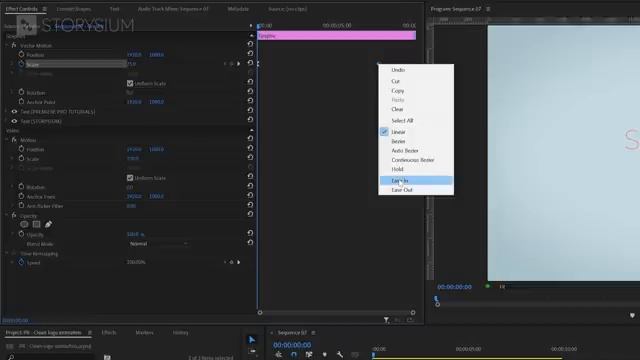
Task: Toggle the Vector Motion fx effect
Action: pyautogui.click(x=14, y=45)
